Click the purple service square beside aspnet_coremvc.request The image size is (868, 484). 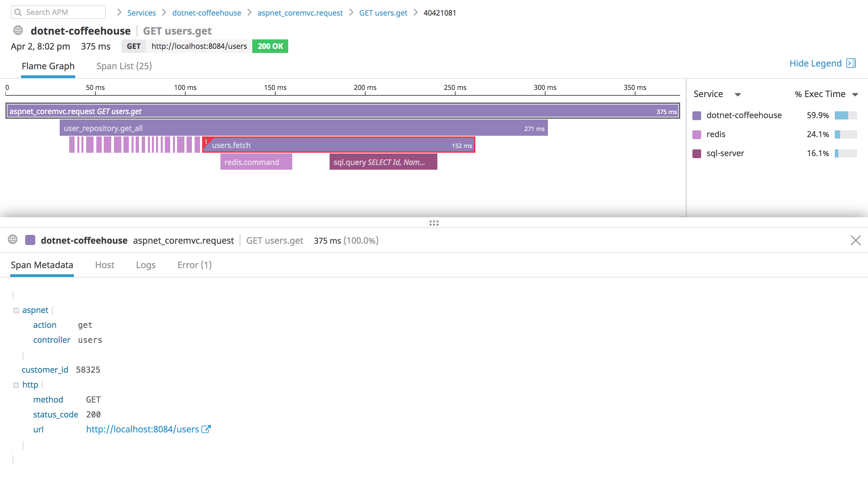click(31, 240)
